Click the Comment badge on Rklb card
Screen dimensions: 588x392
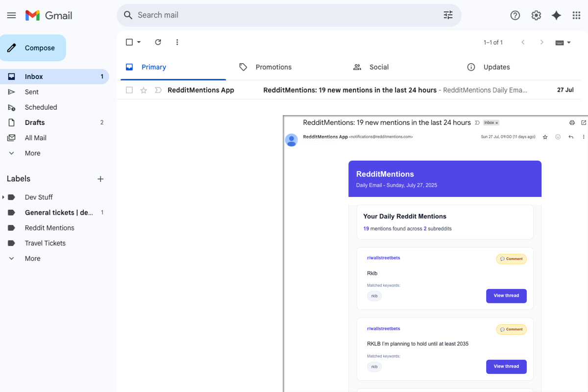512,259
